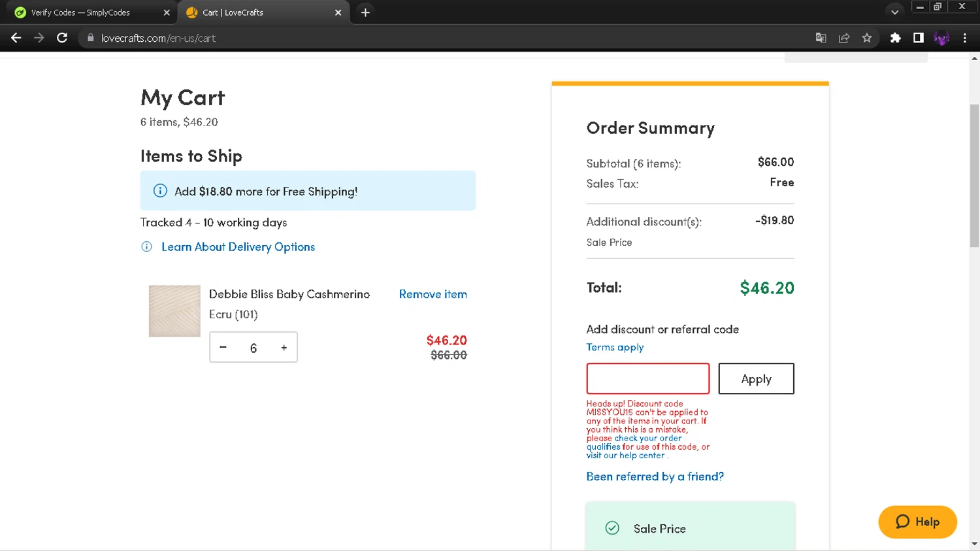The height and width of the screenshot is (551, 980).
Task: Decrease Debbie Bliss yarn quantity
Action: 223,347
